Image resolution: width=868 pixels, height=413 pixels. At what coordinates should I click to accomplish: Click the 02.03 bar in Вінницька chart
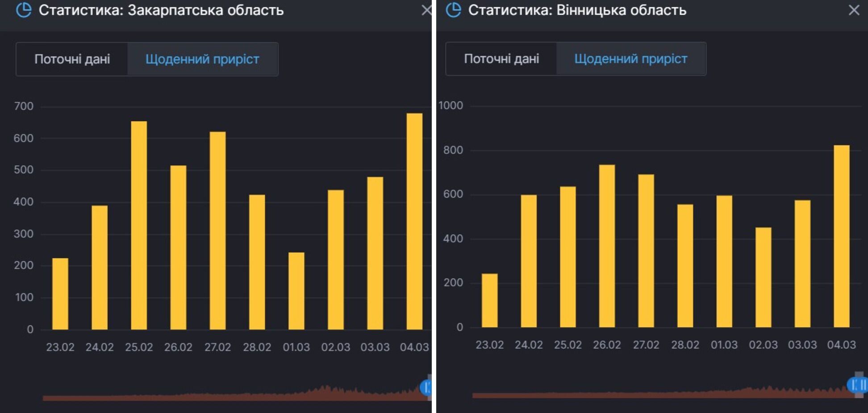click(x=763, y=277)
